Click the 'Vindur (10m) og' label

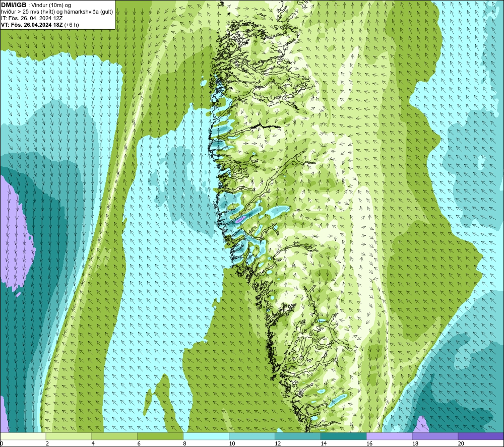point(52,6)
